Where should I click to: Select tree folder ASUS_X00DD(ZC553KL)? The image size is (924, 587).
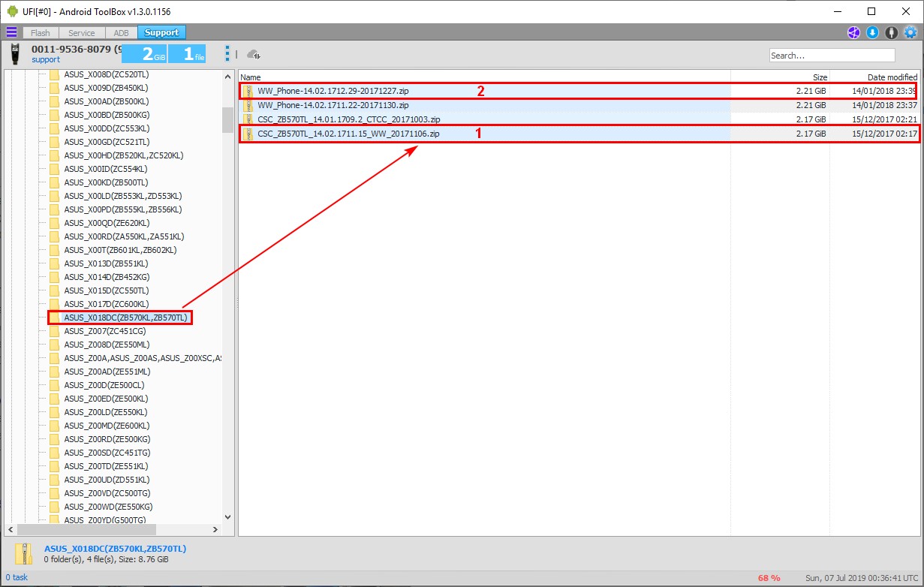[107, 128]
